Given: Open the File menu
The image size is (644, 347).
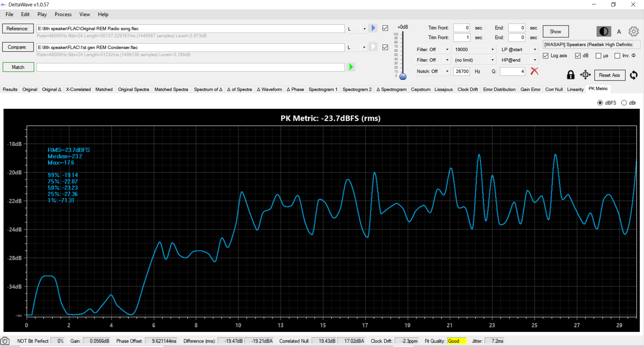Looking at the screenshot, I should point(9,14).
